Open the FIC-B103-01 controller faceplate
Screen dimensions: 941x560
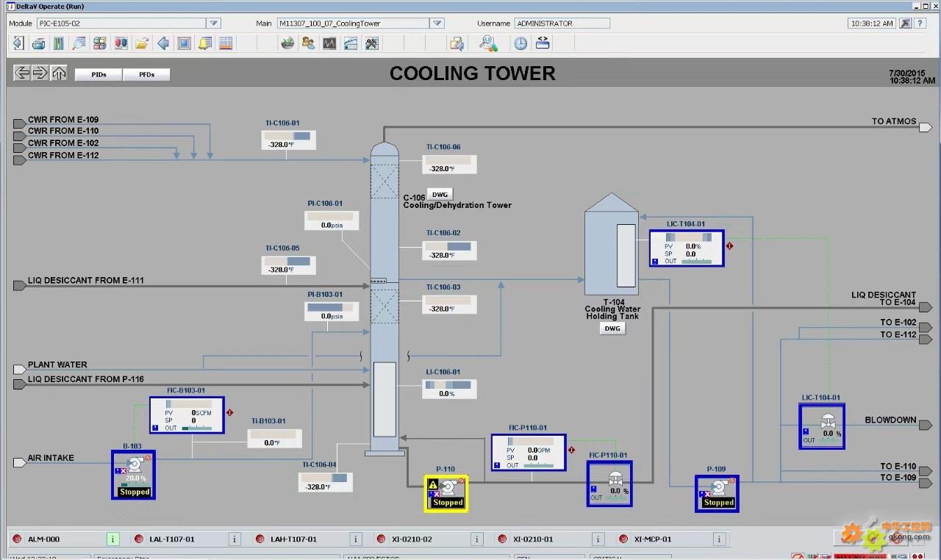point(187,414)
